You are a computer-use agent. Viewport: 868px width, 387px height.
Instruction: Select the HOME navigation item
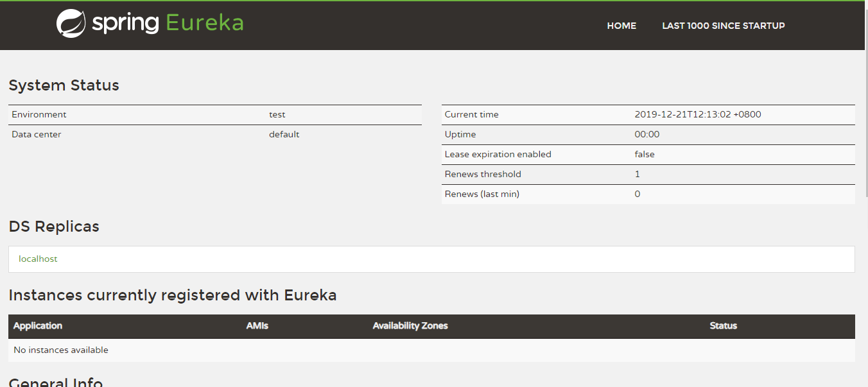pos(621,26)
